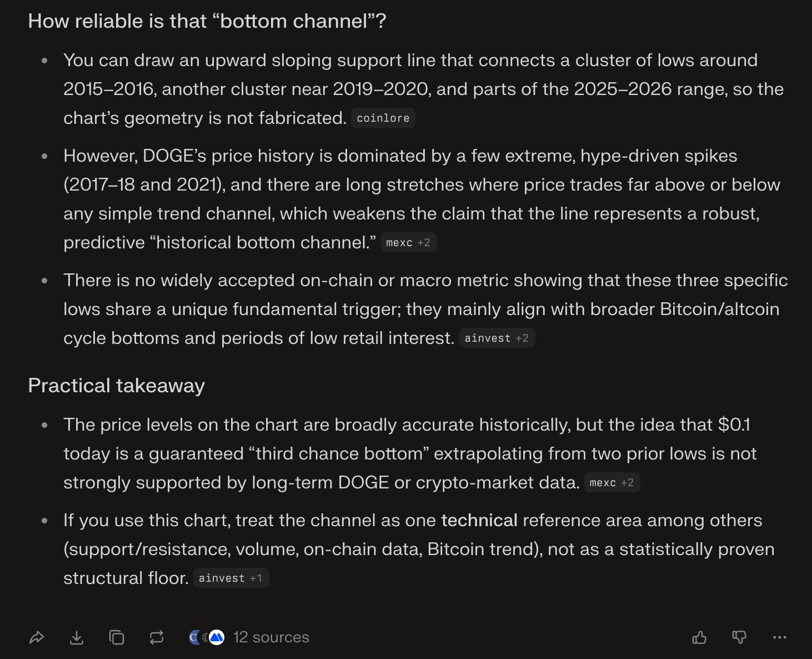Image resolution: width=812 pixels, height=659 pixels.
Task: Click the bold word "technical" in the last bullet
Action: point(479,521)
